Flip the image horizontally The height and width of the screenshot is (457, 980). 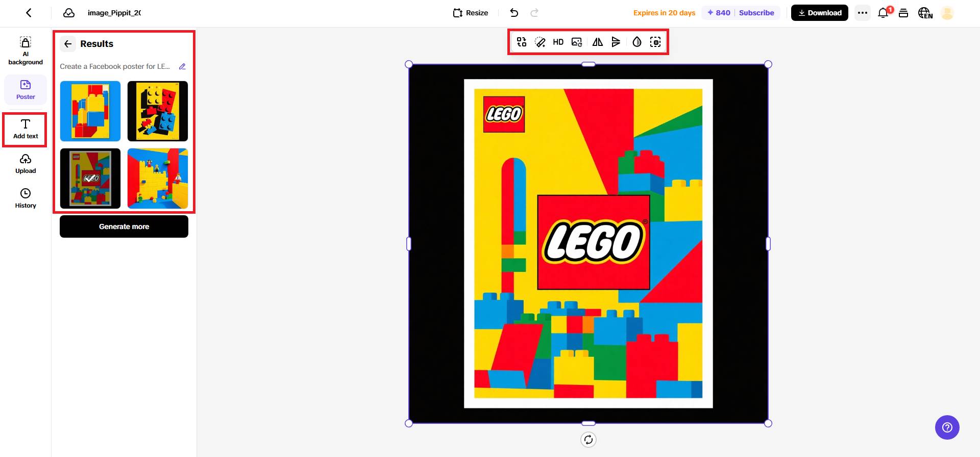coord(597,42)
